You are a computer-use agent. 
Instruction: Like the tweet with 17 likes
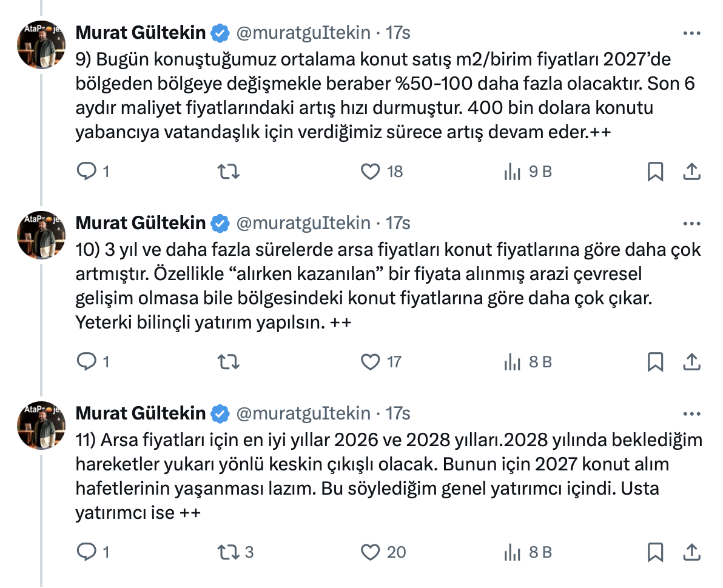tap(371, 362)
